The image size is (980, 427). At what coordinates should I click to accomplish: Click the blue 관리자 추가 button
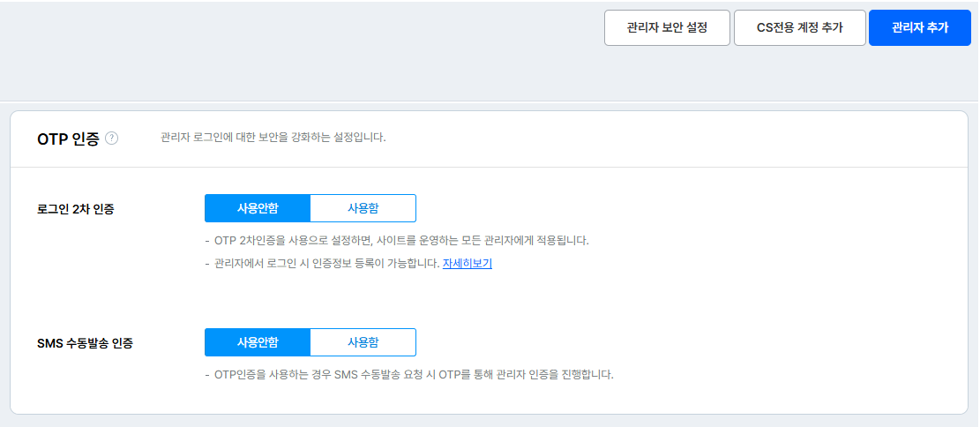coord(919,27)
